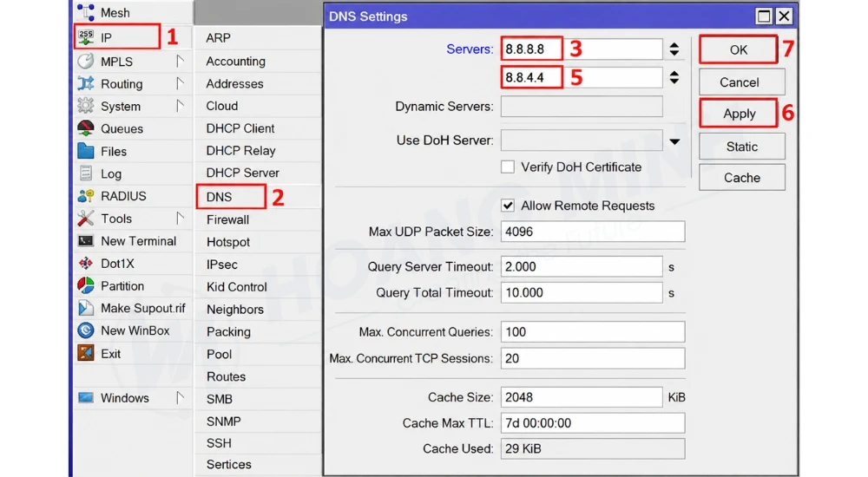Select DNS in the IP submenu

coord(220,197)
